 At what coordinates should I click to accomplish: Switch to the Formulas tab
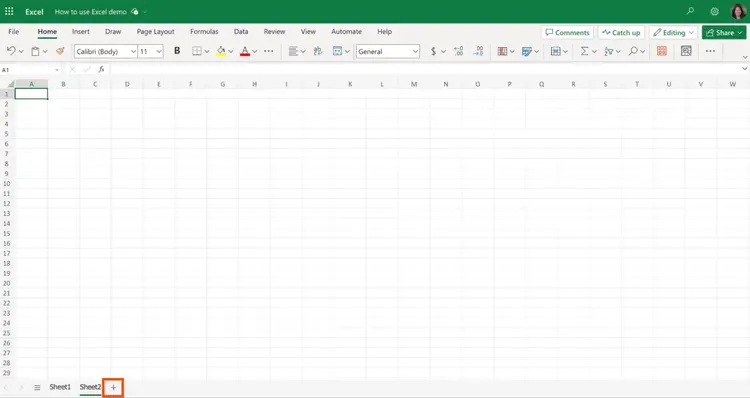click(204, 32)
